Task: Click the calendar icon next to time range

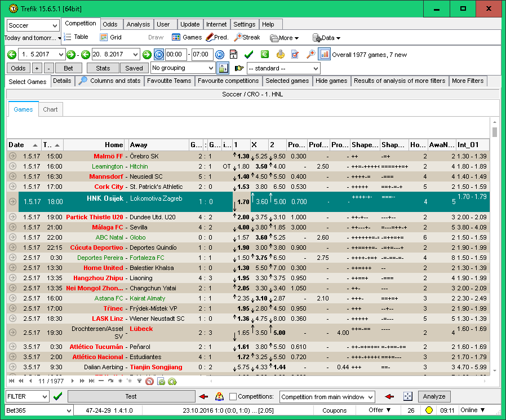Action: pyautogui.click(x=233, y=55)
